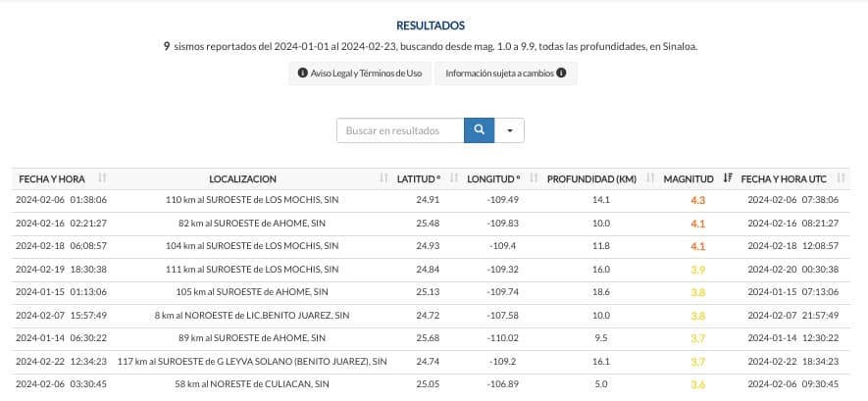Select '110 km al SUROESTE de LOS MOCHIS, SIN'
The width and height of the screenshot is (868, 401).
pyautogui.click(x=252, y=200)
